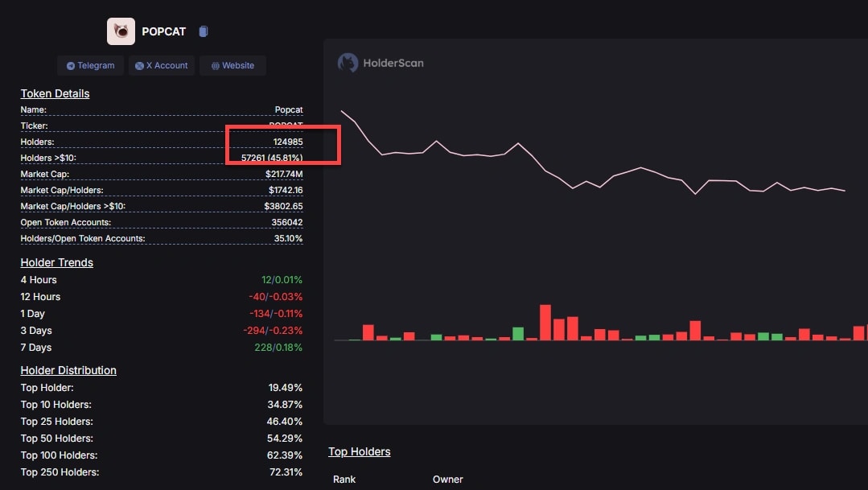
Task: Click the 'Market Cap:' label
Action: 45,174
